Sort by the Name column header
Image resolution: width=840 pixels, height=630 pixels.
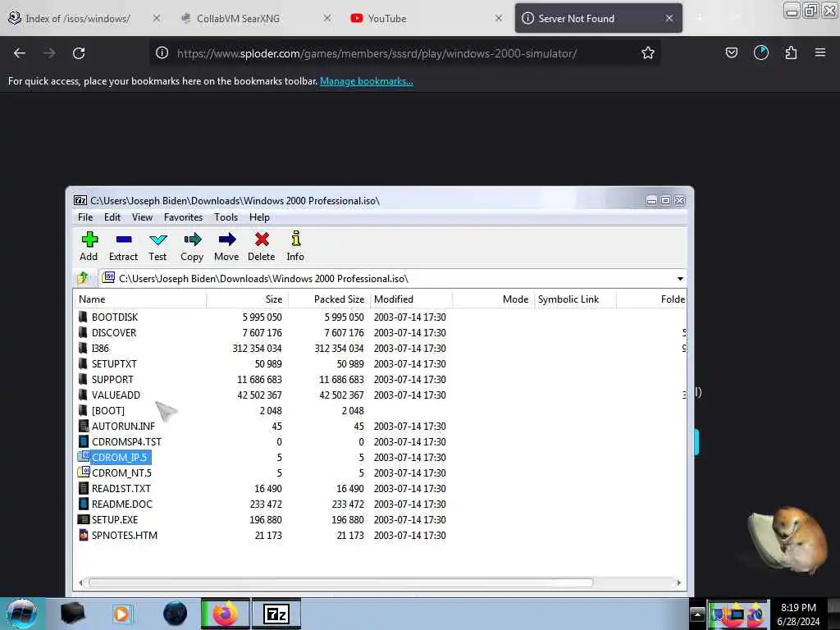tap(139, 299)
